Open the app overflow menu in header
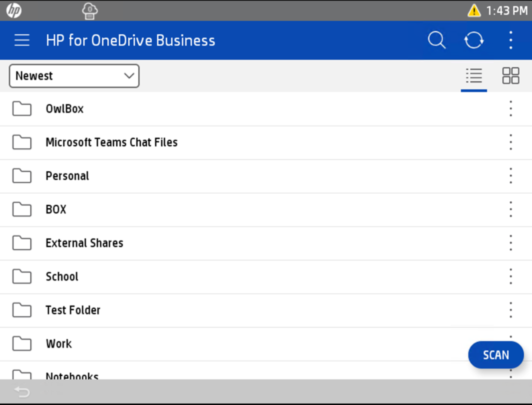The height and width of the screenshot is (405, 532). point(511,40)
